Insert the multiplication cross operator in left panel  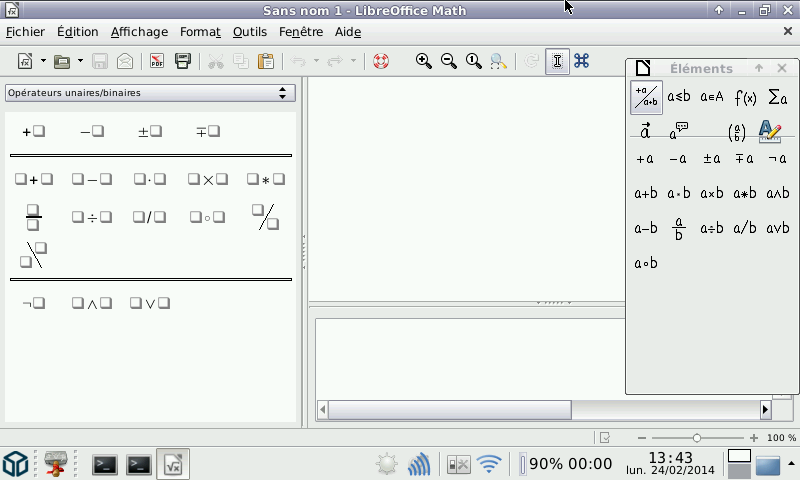(208, 179)
